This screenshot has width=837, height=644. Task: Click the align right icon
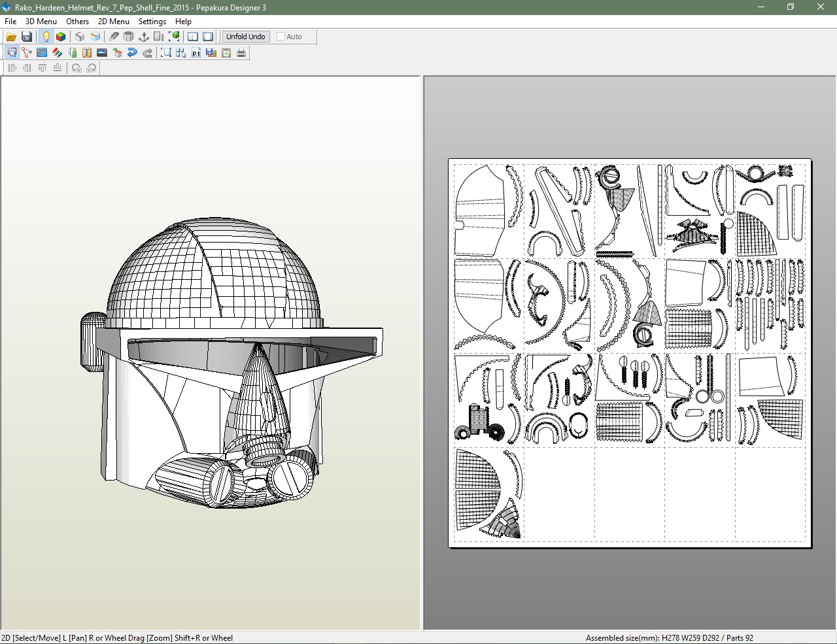coord(27,68)
